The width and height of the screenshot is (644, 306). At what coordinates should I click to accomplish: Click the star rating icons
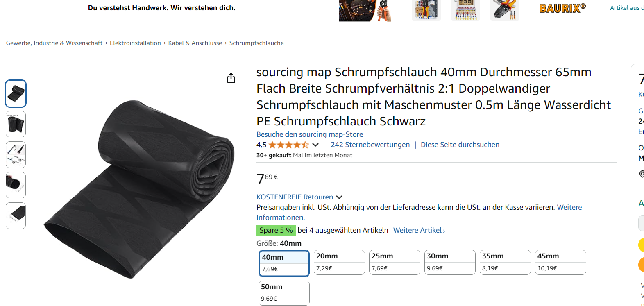tap(289, 145)
